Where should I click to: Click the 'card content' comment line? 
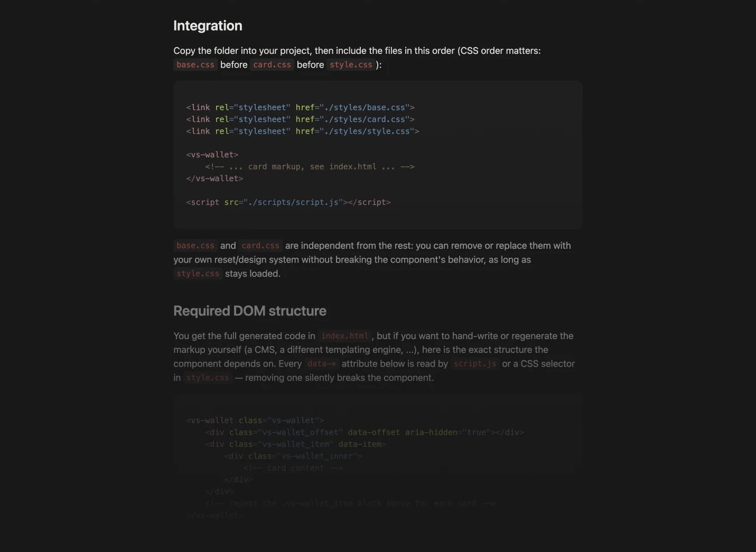click(293, 468)
